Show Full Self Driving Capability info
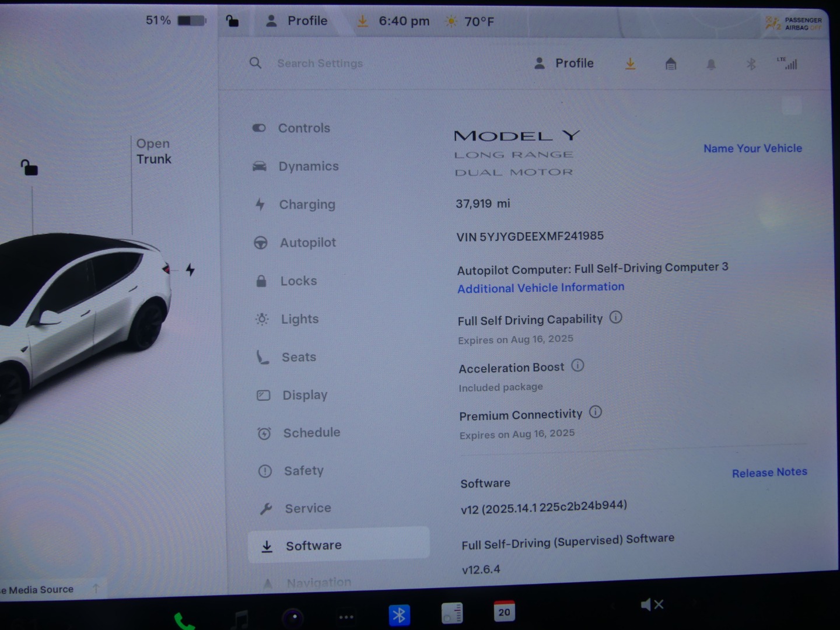 pos(615,317)
